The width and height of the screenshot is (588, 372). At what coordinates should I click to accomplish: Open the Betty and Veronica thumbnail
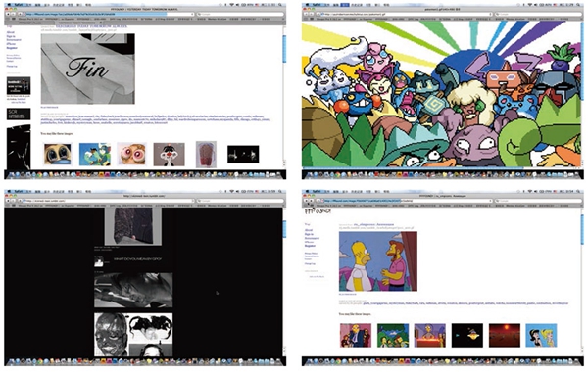coord(541,335)
